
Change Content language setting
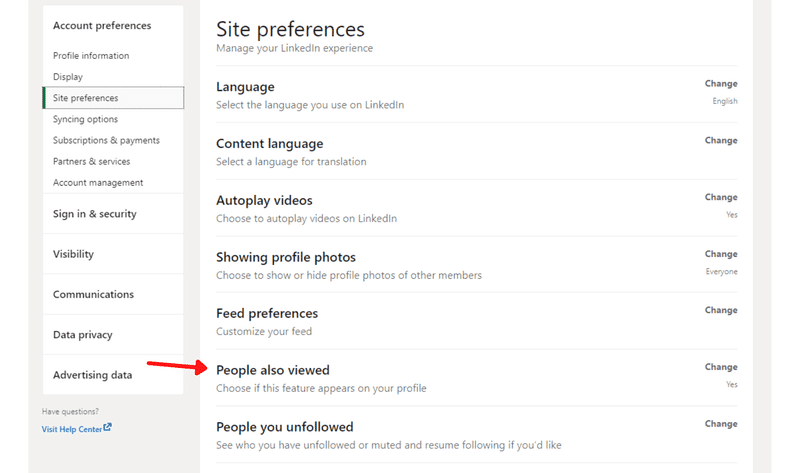[721, 140]
